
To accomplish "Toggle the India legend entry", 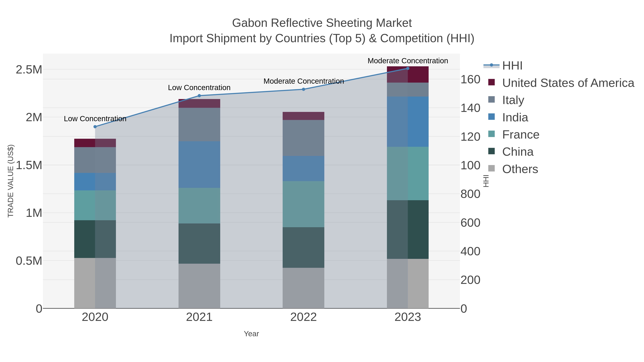I will [x=508, y=117].
